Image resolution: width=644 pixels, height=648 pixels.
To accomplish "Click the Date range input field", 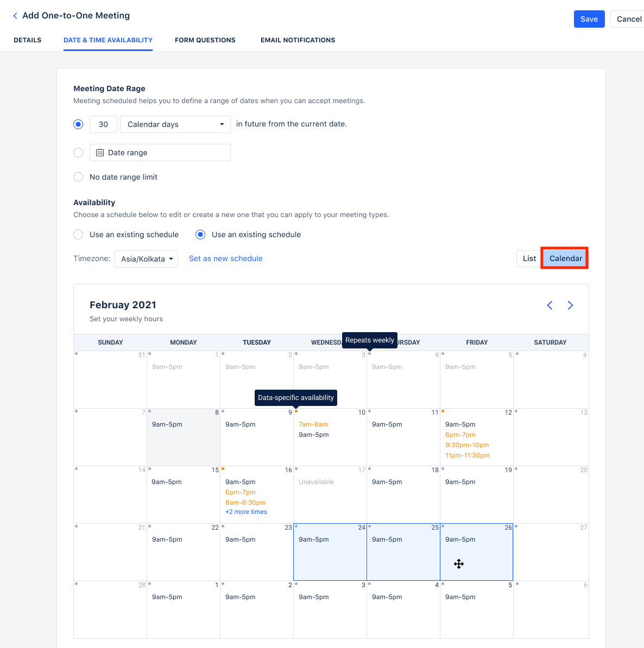I will coord(160,153).
